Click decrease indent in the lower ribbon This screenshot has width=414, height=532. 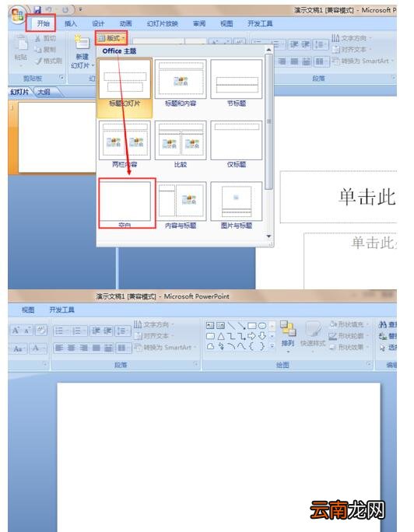tap(96, 330)
